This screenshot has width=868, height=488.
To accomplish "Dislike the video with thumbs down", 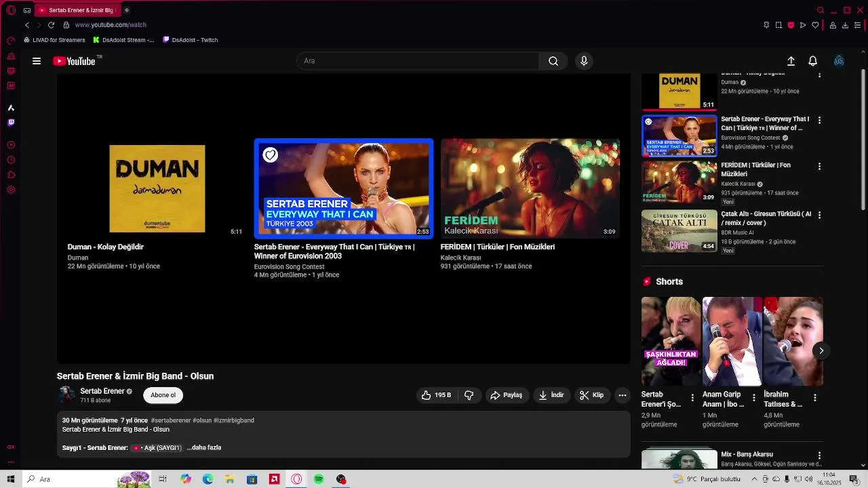I will (x=469, y=395).
